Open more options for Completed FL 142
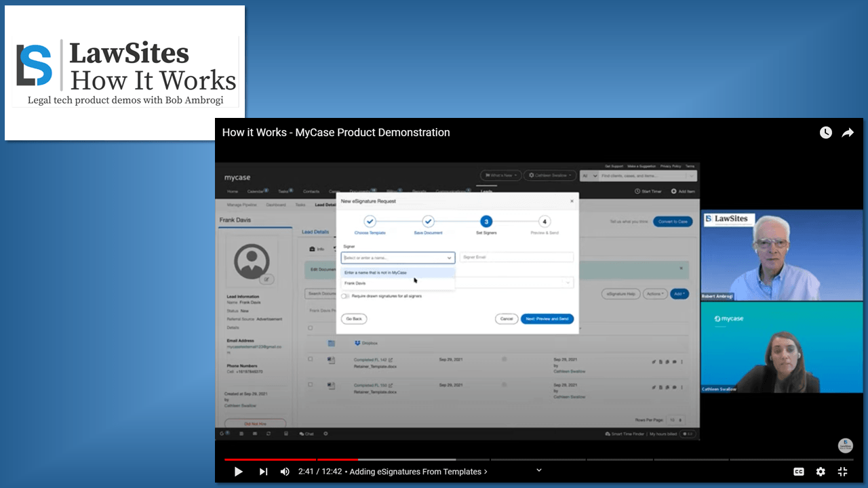Image resolution: width=868 pixels, height=488 pixels. (x=682, y=362)
